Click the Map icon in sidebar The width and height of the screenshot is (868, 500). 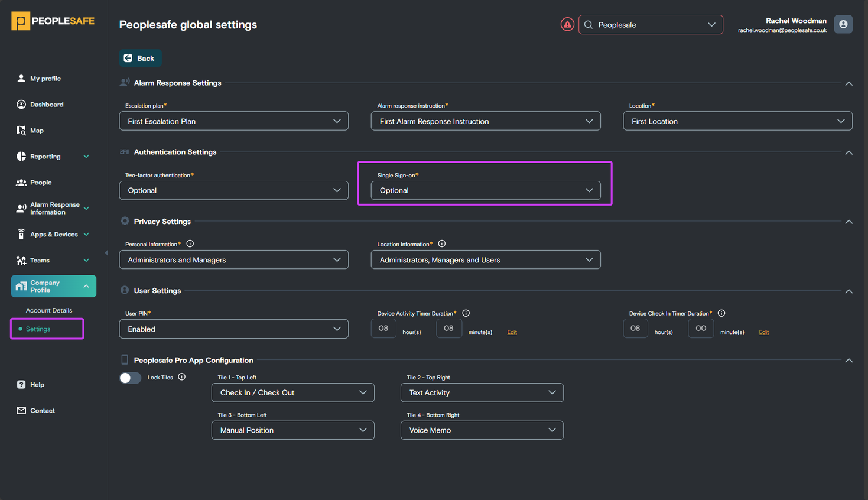click(21, 131)
